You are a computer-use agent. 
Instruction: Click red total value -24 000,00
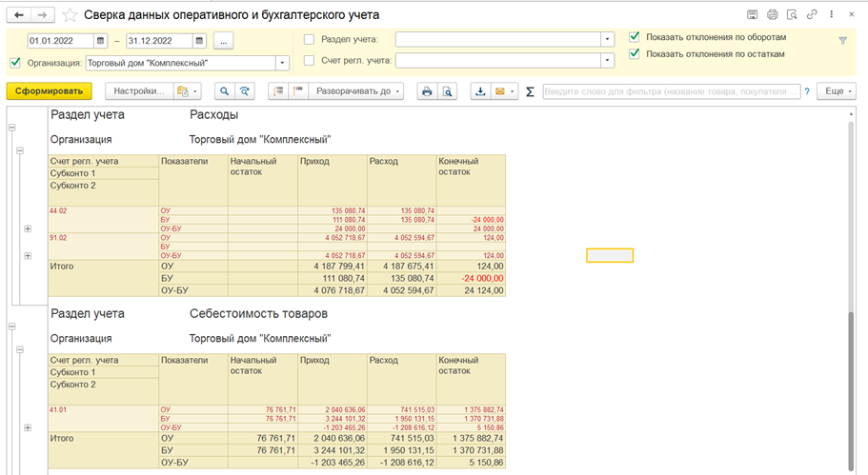coord(483,278)
